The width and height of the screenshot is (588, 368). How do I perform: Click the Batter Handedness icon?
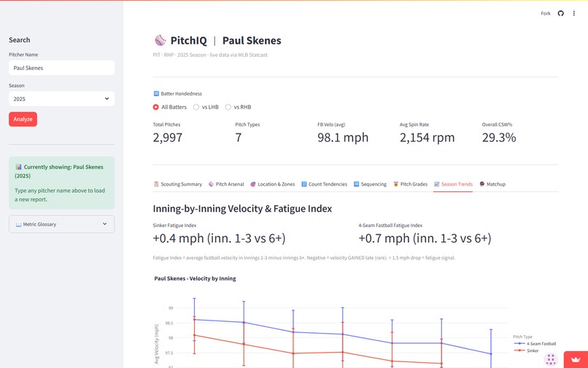coord(156,93)
